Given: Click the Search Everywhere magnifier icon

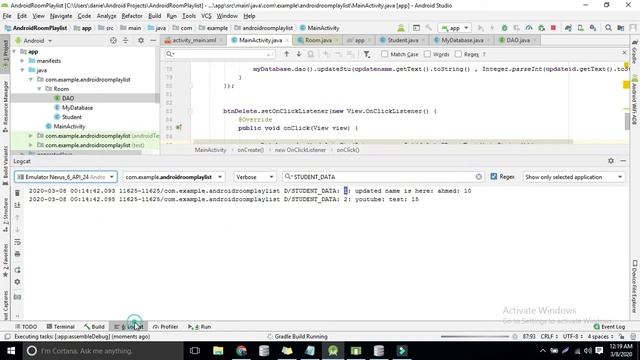Looking at the screenshot, I should (x=609, y=28).
